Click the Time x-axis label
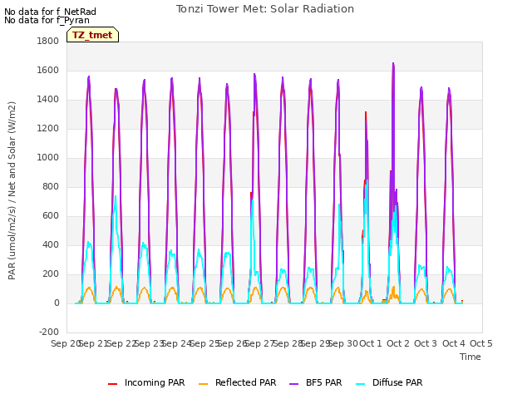532x399 pixels. (x=470, y=357)
